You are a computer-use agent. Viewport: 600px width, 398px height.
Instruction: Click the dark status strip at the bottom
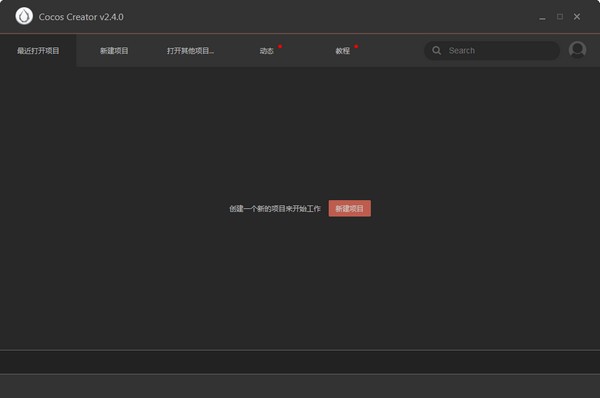[300, 362]
